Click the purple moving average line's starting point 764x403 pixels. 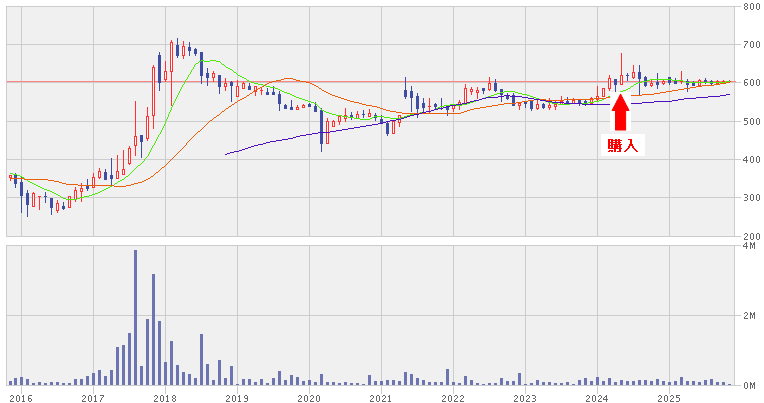tap(226, 154)
